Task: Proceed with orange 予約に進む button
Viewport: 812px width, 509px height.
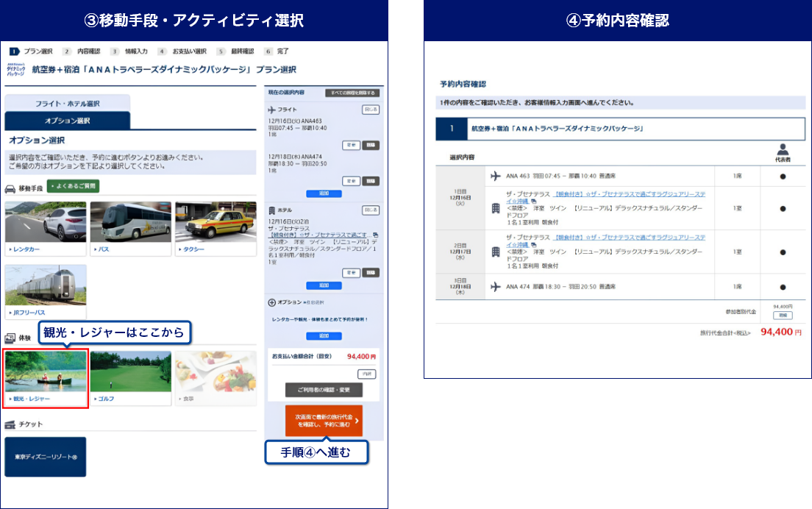Action: [324, 421]
